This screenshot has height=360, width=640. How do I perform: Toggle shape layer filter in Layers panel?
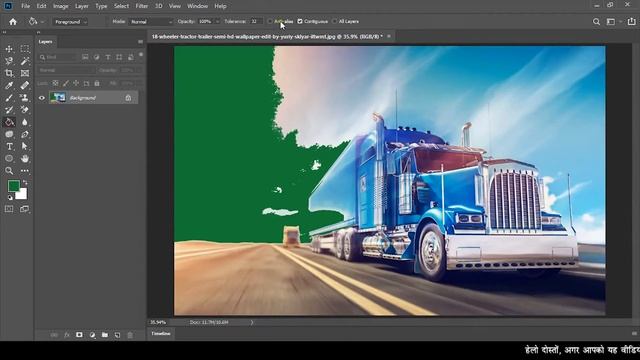click(x=119, y=58)
